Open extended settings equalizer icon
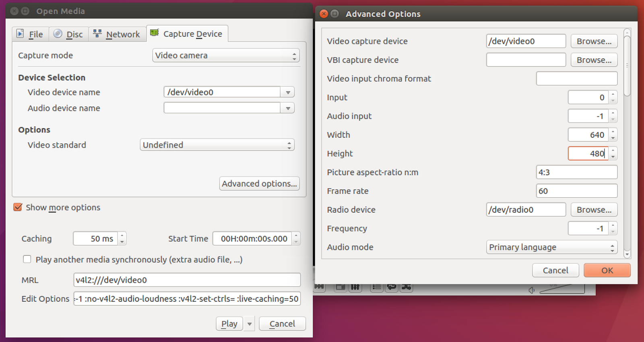The width and height of the screenshot is (644, 342). [355, 287]
